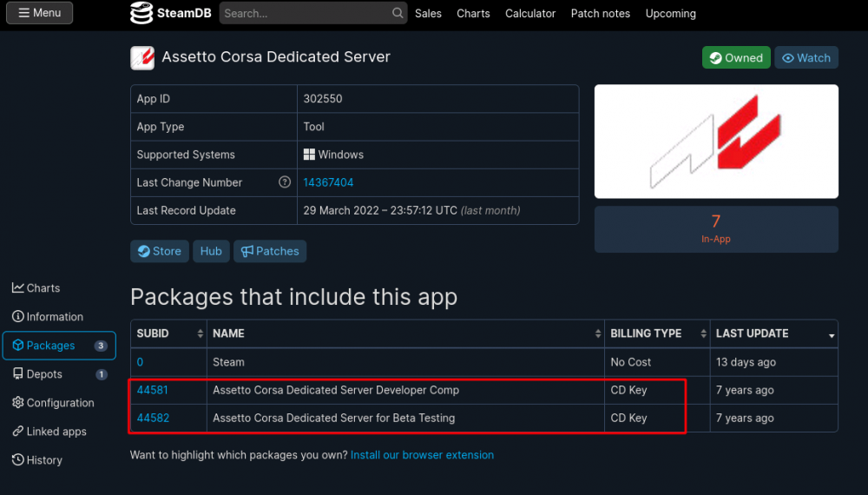Click the Assetto Corsa header image
The image size is (868, 495).
pos(716,142)
